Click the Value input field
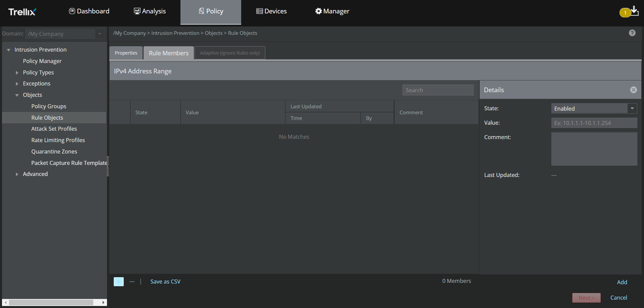 pyautogui.click(x=594, y=123)
